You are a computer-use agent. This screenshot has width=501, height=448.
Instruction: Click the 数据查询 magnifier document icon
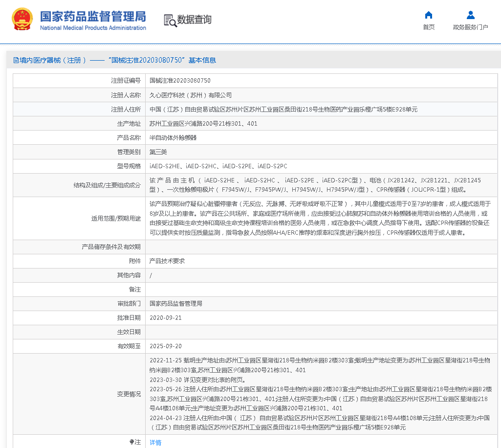pyautogui.click(x=170, y=20)
